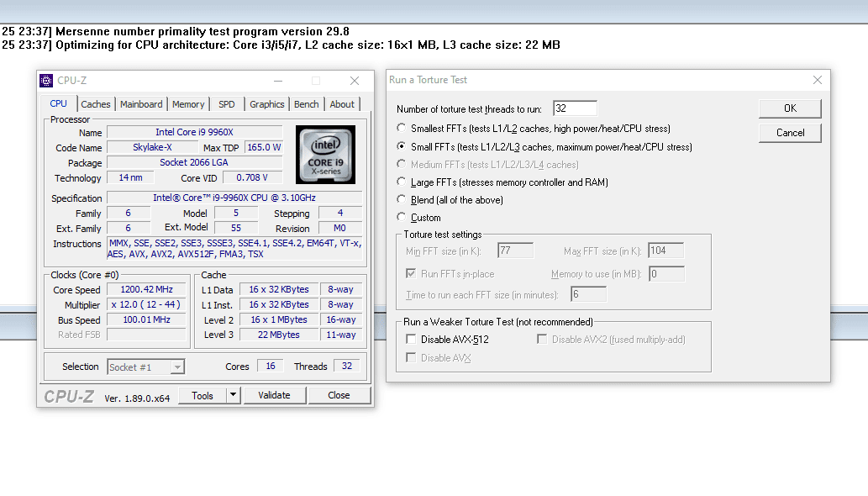
Task: Click the Max FFT size field
Action: [x=666, y=251]
